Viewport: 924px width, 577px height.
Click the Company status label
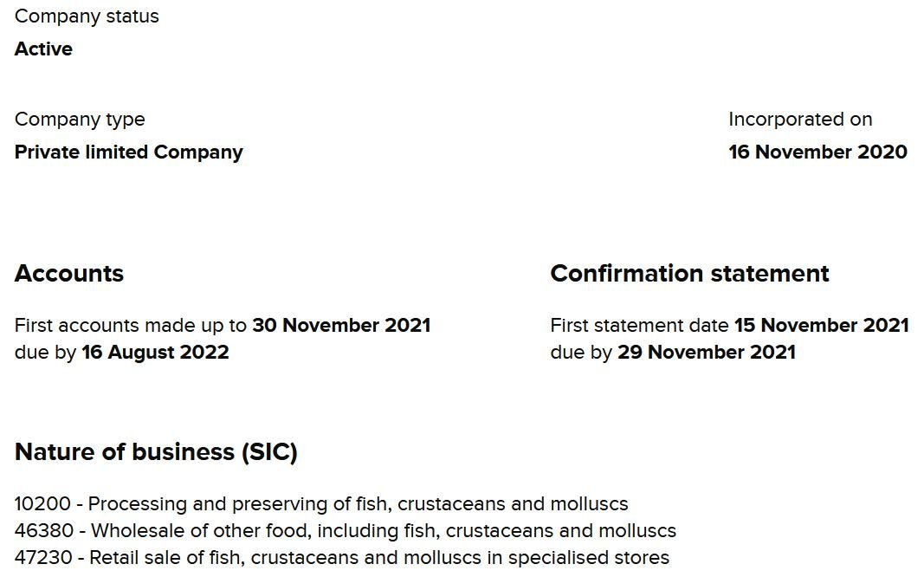(x=87, y=16)
